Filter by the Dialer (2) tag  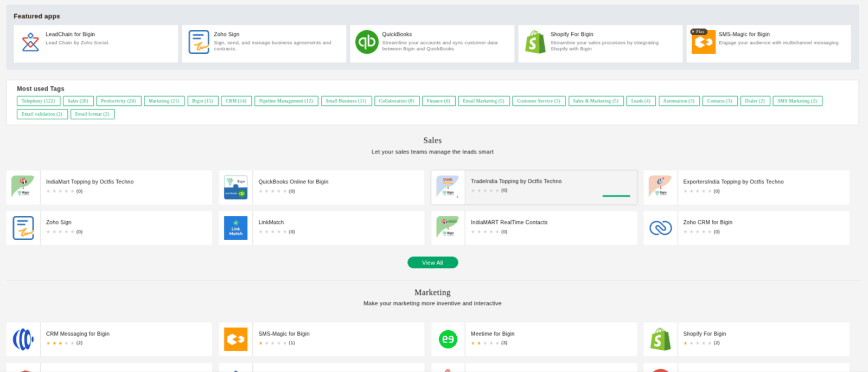coord(755,101)
